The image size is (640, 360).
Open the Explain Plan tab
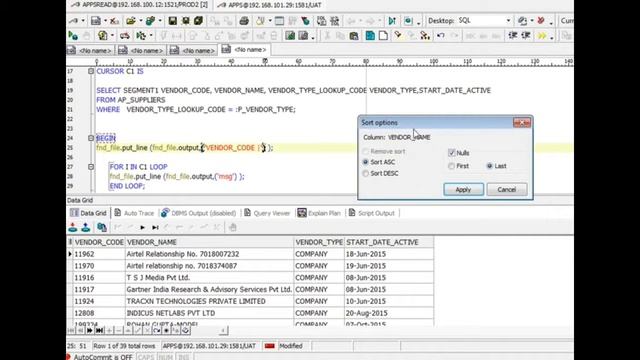[319, 213]
